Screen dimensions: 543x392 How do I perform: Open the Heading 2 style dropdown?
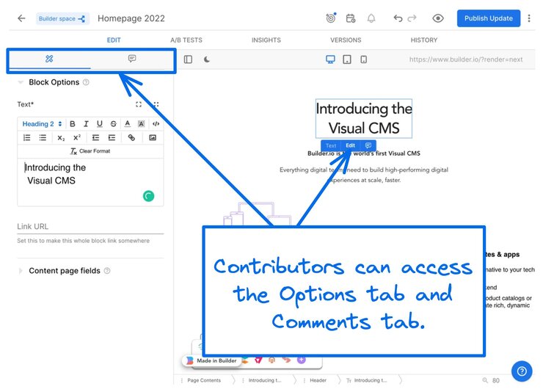[42, 124]
